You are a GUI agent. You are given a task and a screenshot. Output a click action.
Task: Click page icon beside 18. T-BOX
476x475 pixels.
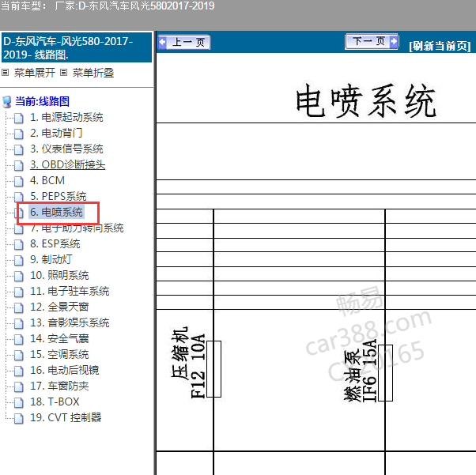pos(19,402)
